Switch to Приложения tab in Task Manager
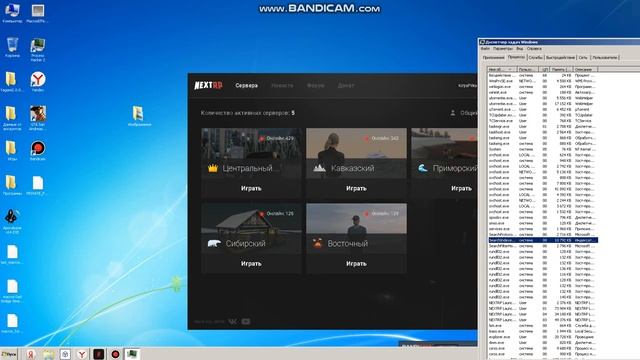 [x=493, y=58]
